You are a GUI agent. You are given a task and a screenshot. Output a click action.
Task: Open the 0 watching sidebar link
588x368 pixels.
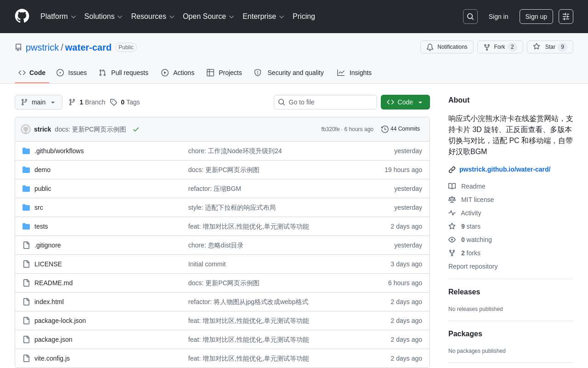click(x=470, y=240)
